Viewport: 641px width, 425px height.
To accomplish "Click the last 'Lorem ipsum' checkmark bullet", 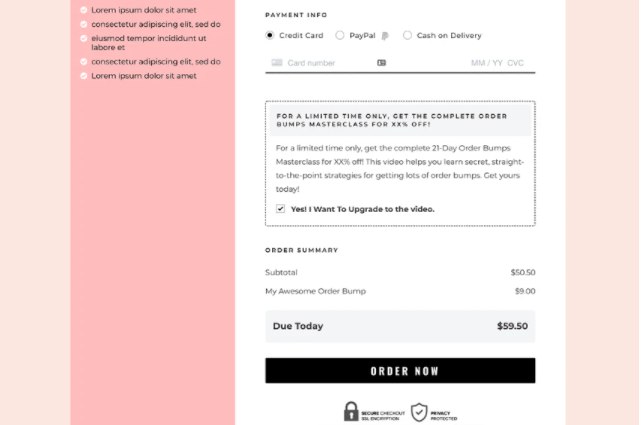I will 84,76.
